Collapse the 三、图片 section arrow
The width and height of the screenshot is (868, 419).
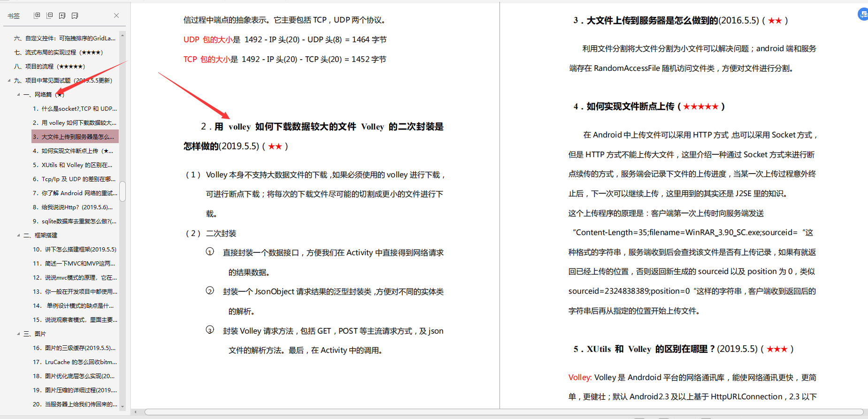(x=18, y=334)
